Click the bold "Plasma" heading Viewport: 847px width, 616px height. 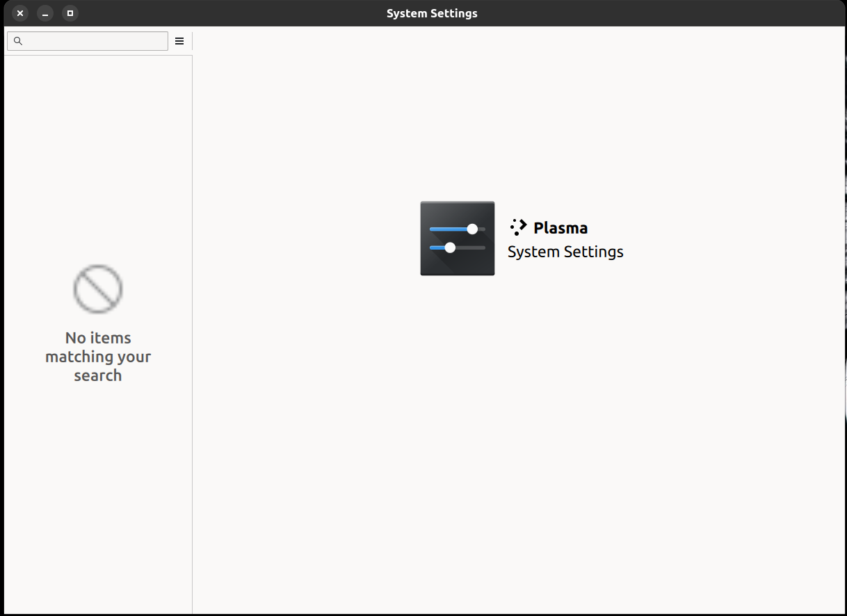560,228
